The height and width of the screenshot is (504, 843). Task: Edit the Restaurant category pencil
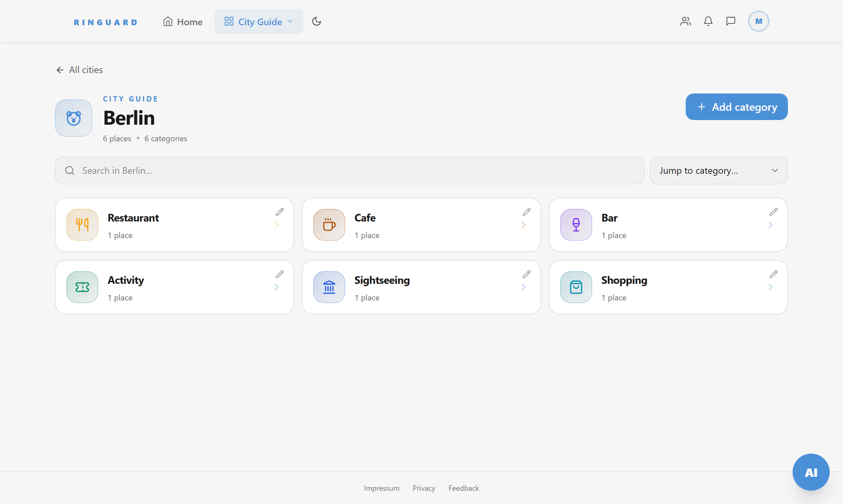[x=280, y=212]
